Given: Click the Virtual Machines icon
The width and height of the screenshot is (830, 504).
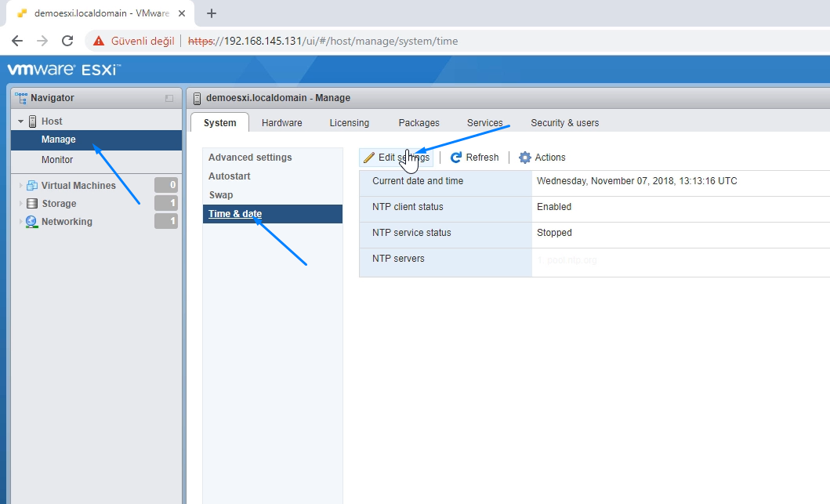Looking at the screenshot, I should [32, 185].
